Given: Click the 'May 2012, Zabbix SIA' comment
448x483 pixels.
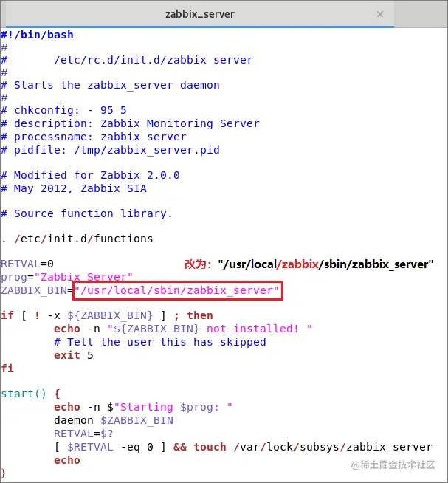Looking at the screenshot, I should (x=74, y=188).
